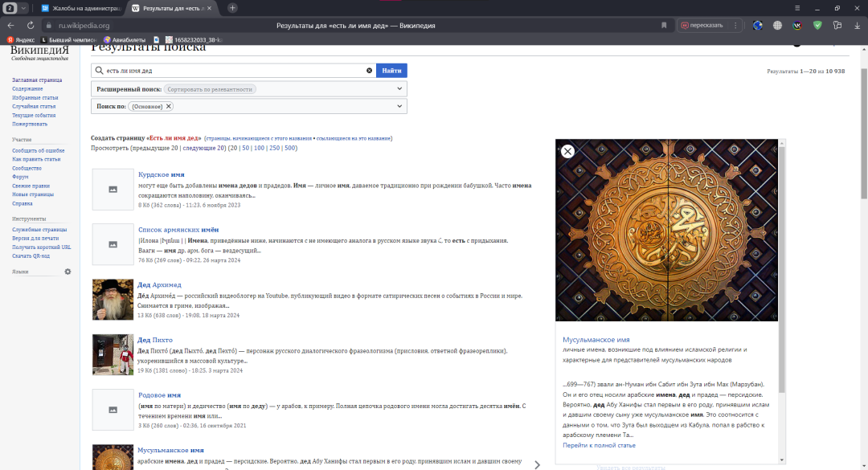This screenshot has height=470, width=868.
Task: Open the Earth globe extension icon
Action: click(x=757, y=26)
